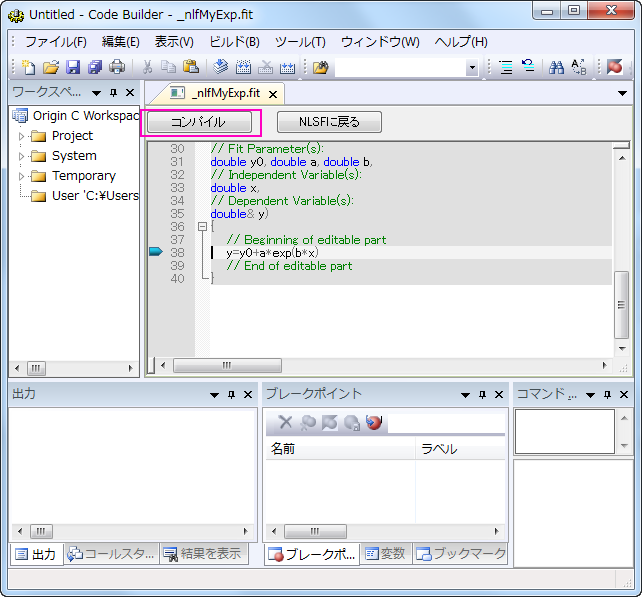This screenshot has width=642, height=597.
Task: Click the code editor horizontal scrollbar thumb
Action: point(227,366)
